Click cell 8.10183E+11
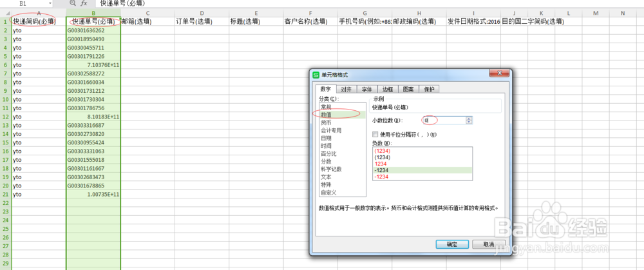The image size is (644, 270). 93,117
